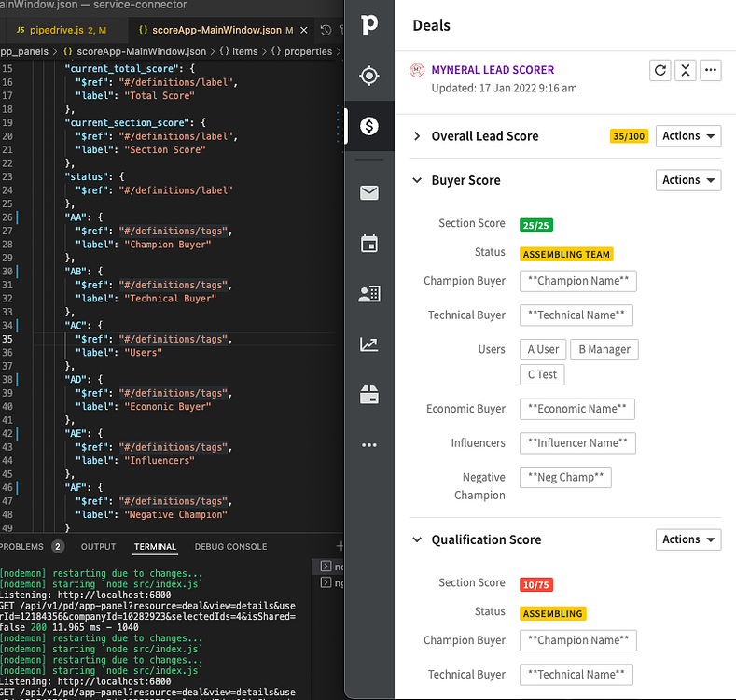
Task: Open the Problems panel tab
Action: pos(21,547)
